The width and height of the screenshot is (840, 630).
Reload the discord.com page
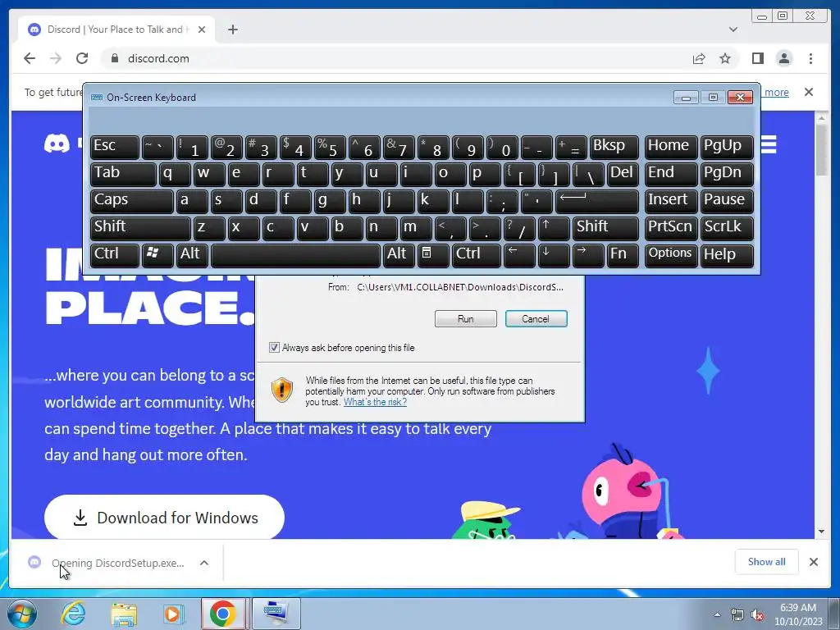coord(82,58)
